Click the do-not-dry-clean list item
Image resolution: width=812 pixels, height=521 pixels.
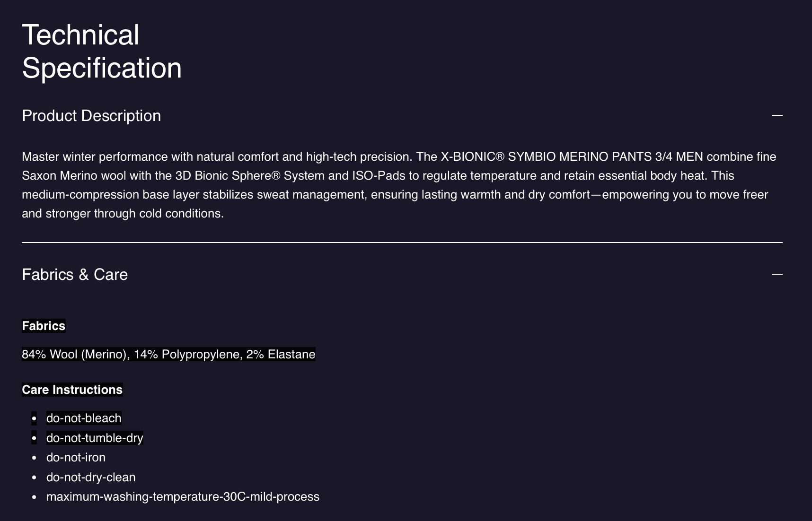coord(91,477)
